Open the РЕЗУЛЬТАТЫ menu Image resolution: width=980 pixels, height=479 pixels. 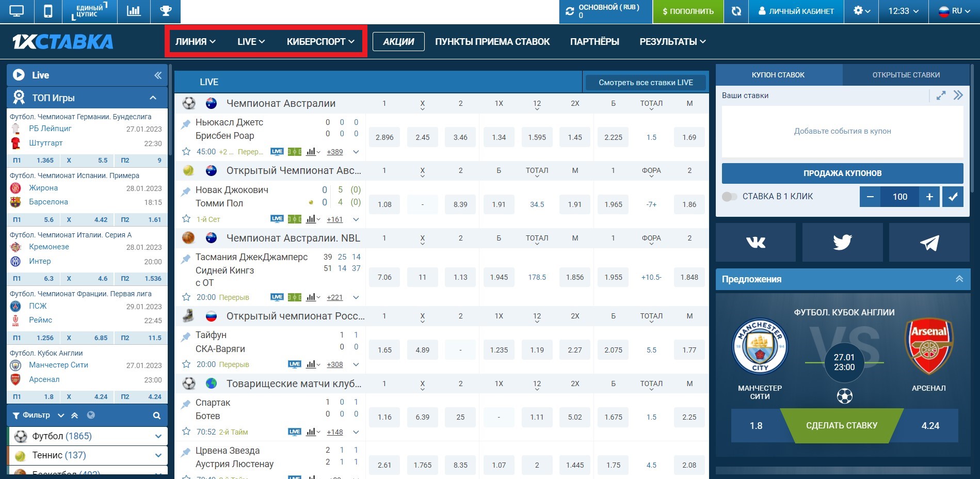coord(672,42)
